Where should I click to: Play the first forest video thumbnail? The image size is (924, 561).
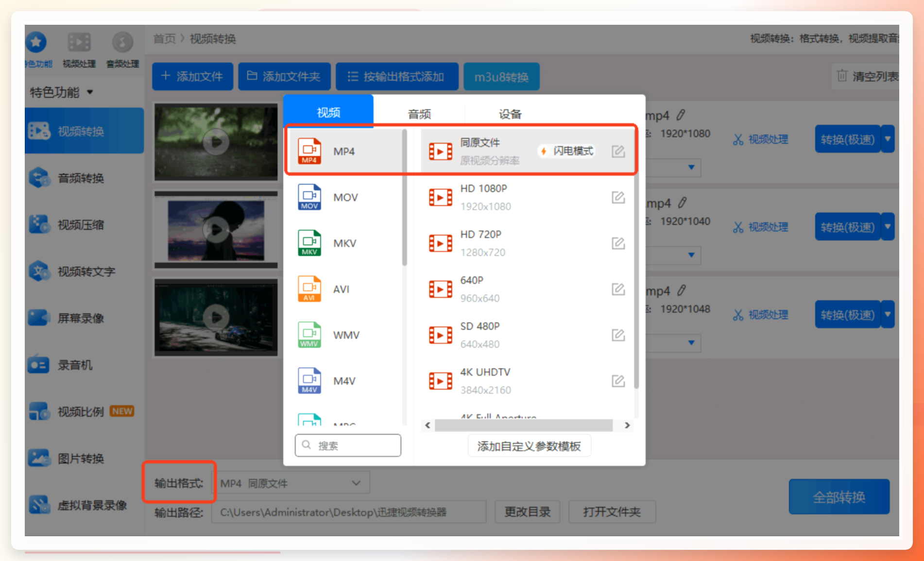pos(216,142)
